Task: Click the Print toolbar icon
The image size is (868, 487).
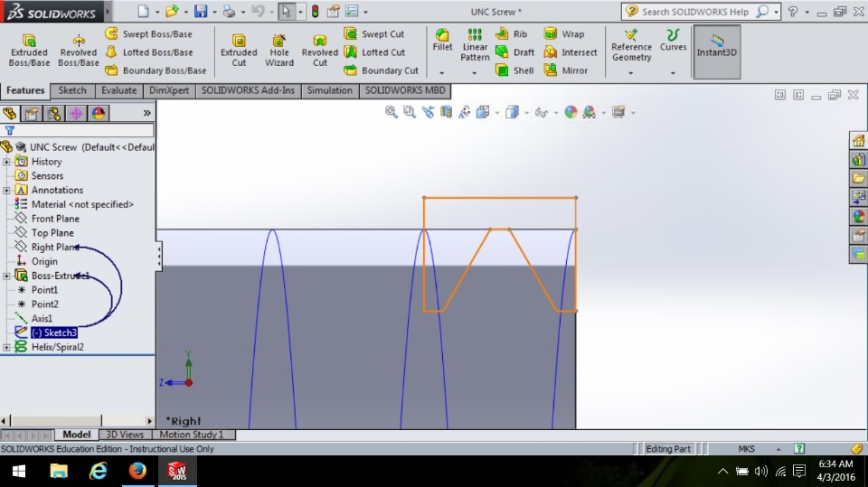Action: (229, 11)
